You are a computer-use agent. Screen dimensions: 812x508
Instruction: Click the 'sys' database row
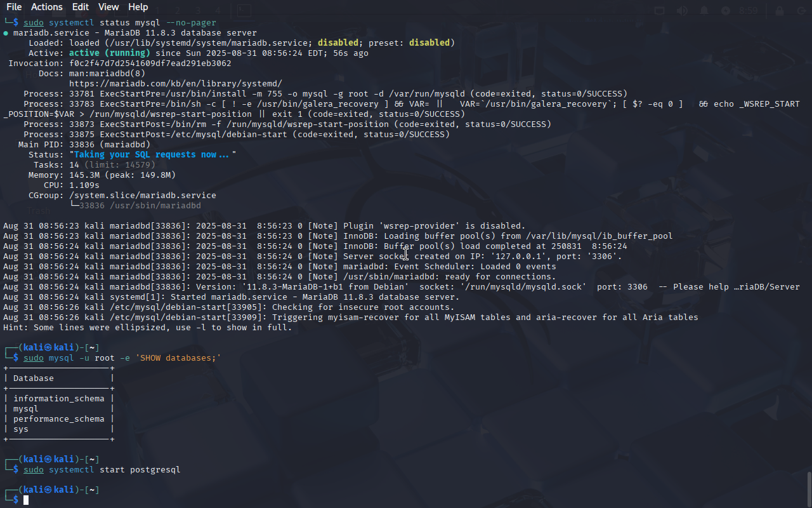tap(21, 429)
